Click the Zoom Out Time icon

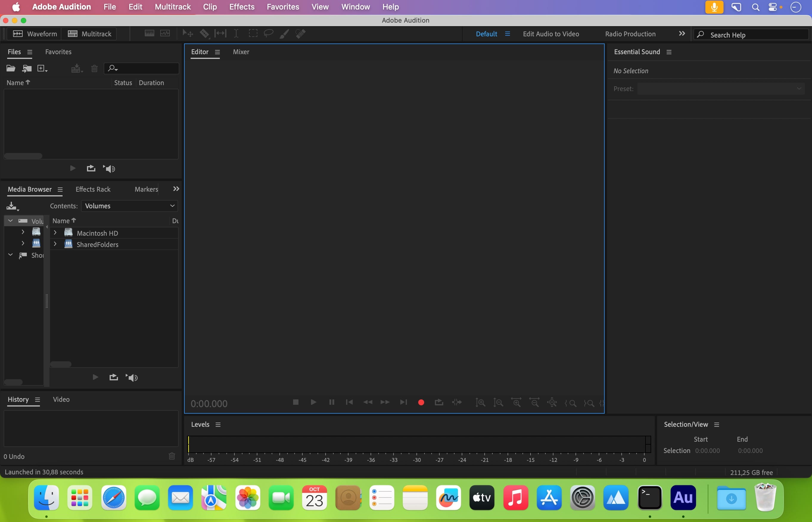[x=534, y=403]
